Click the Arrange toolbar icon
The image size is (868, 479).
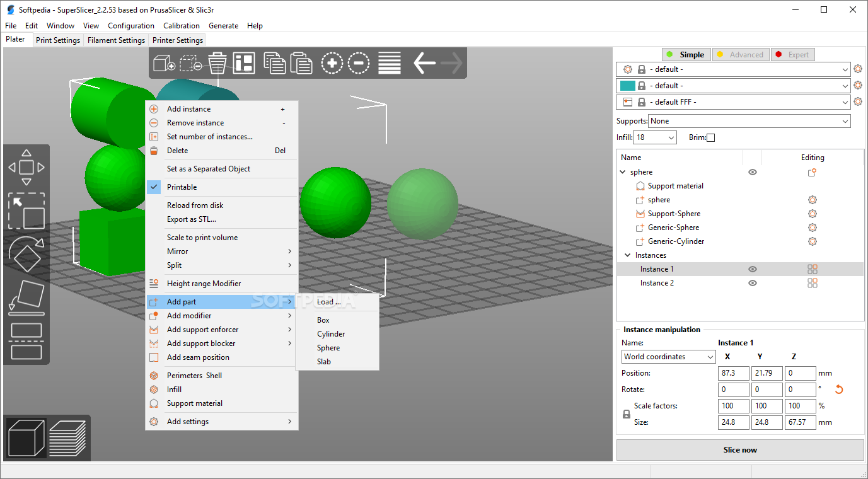tap(244, 63)
